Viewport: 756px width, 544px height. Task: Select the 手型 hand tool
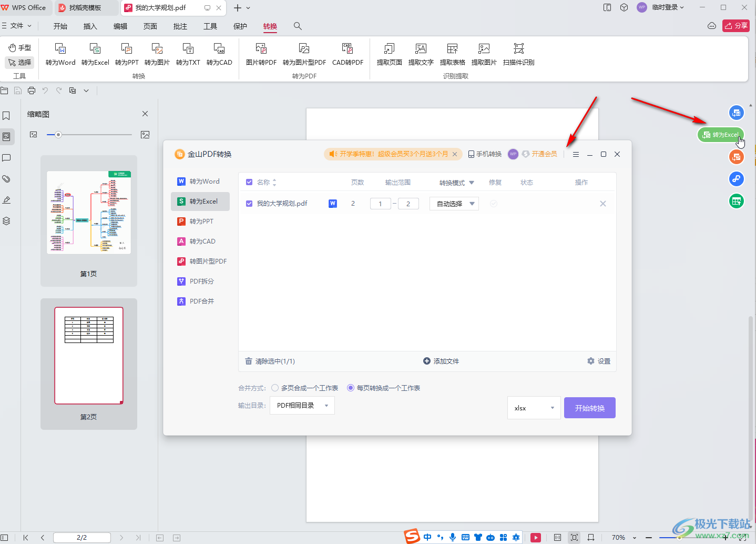pyautogui.click(x=19, y=48)
